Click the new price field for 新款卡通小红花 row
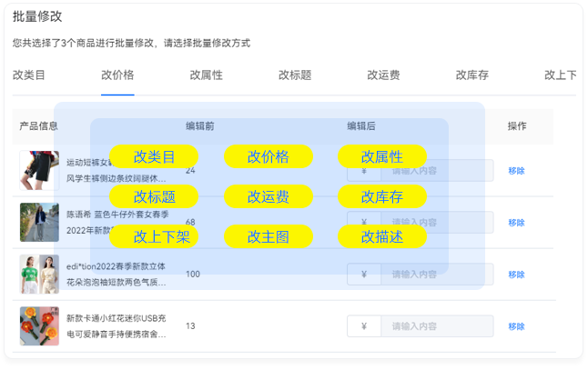Screen dimensions: 588x370 click(437, 326)
